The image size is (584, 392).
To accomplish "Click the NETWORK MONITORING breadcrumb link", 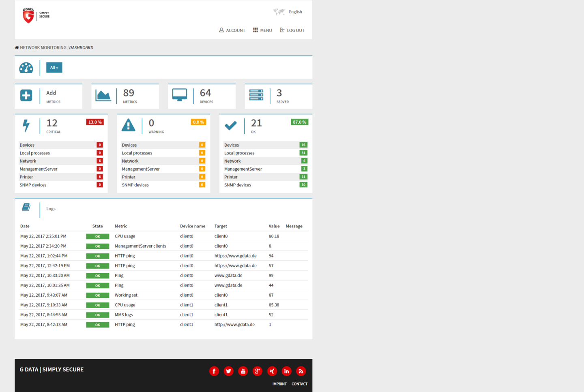I will pos(43,47).
